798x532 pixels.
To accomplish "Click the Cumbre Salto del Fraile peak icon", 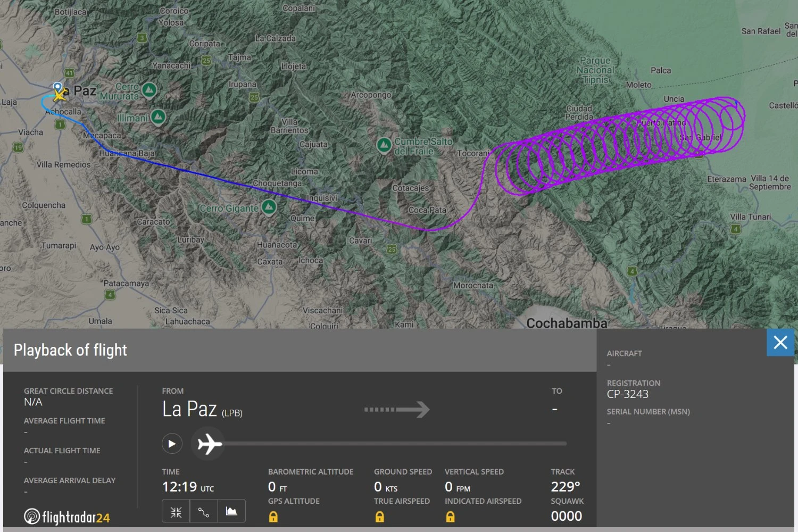I will click(385, 144).
